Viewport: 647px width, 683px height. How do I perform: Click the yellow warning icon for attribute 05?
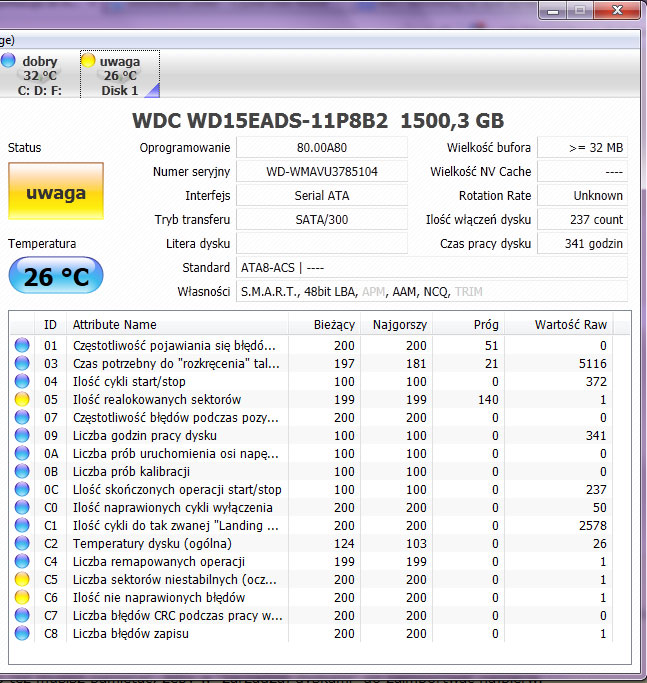(22, 399)
